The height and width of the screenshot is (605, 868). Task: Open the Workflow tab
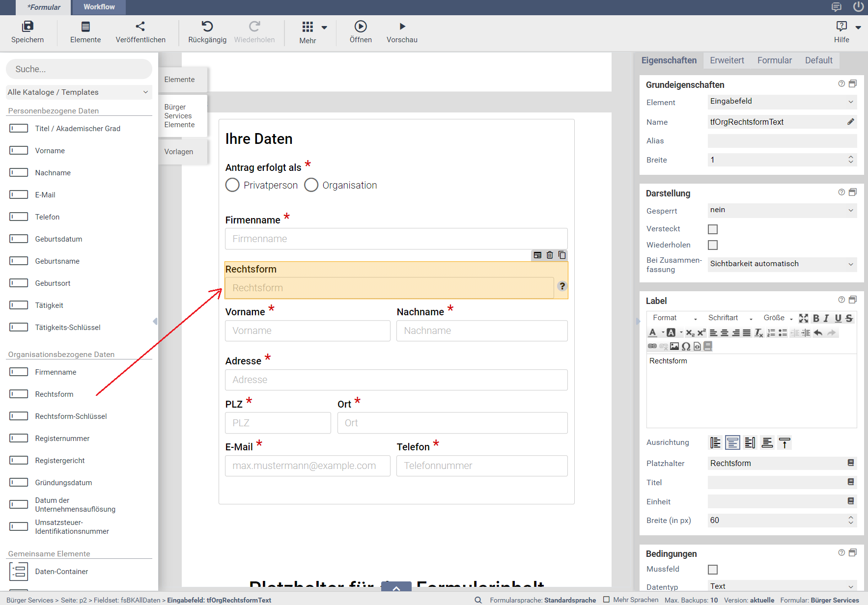pyautogui.click(x=99, y=7)
